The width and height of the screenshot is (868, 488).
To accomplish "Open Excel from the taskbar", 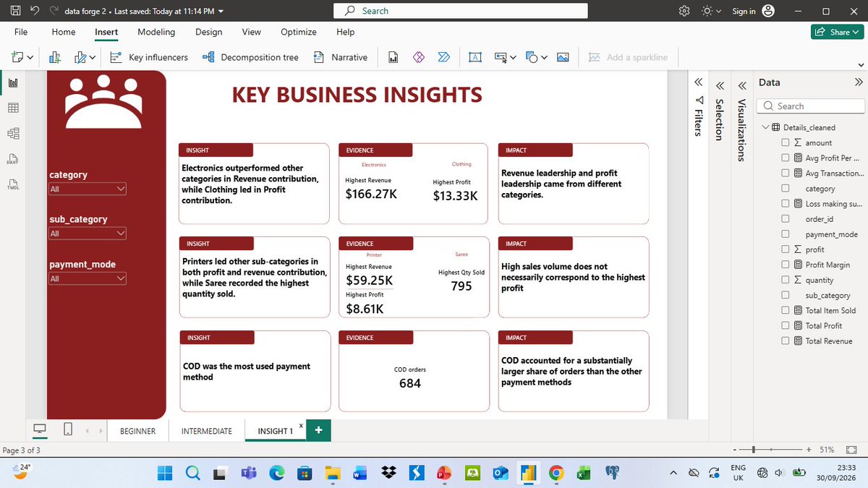I will pyautogui.click(x=582, y=473).
